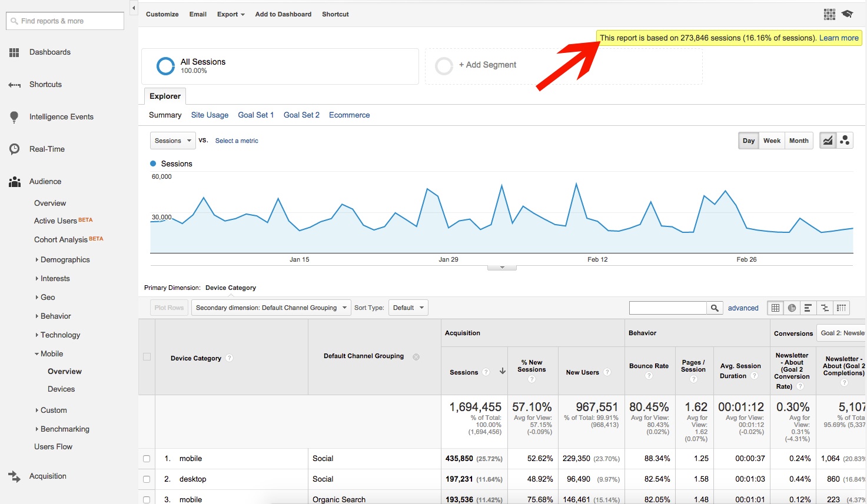Screen dimensions: 867x504
Task: Open the Google apps grid icon
Action: (x=829, y=14)
